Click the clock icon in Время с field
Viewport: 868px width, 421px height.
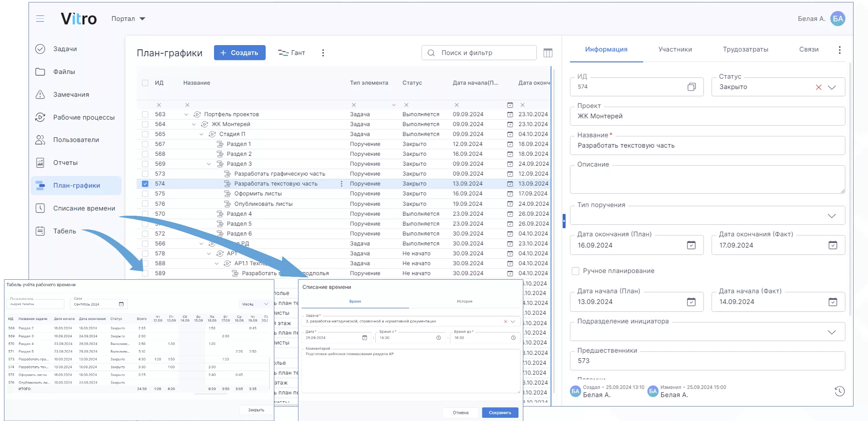click(438, 338)
